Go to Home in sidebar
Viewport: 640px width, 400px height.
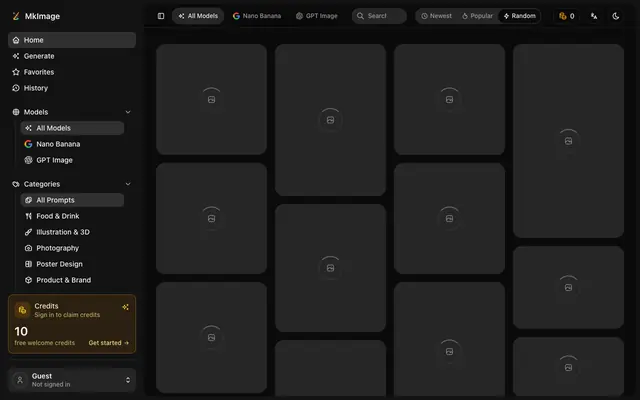tap(72, 40)
